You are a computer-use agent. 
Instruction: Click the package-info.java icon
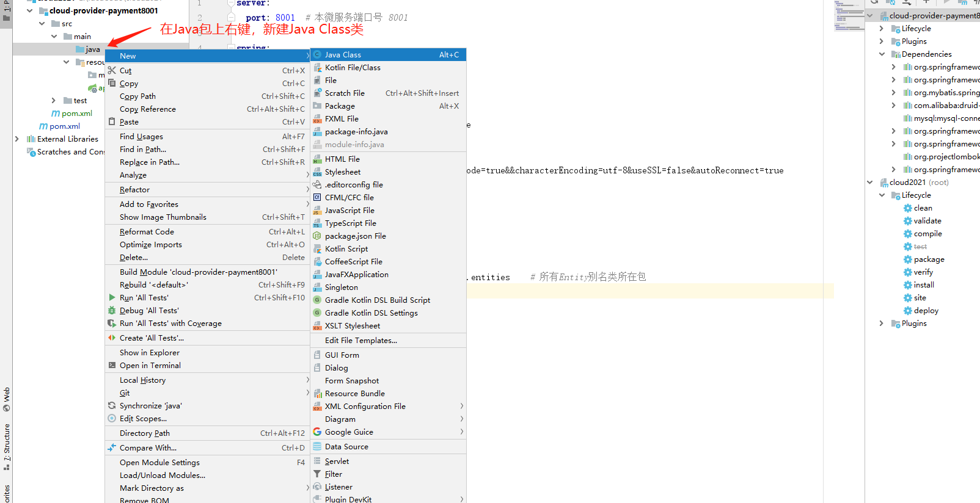pyautogui.click(x=317, y=132)
